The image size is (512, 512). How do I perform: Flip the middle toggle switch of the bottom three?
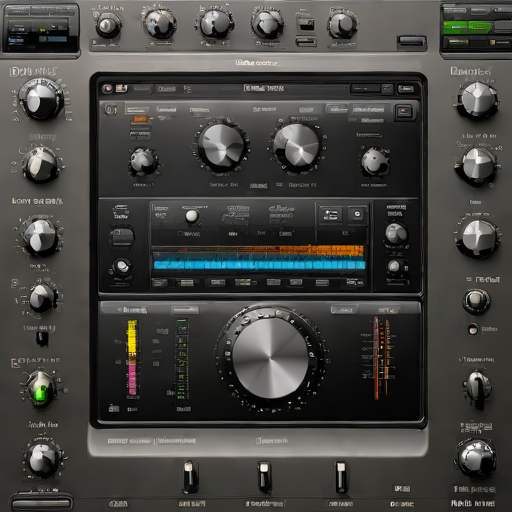(264, 477)
